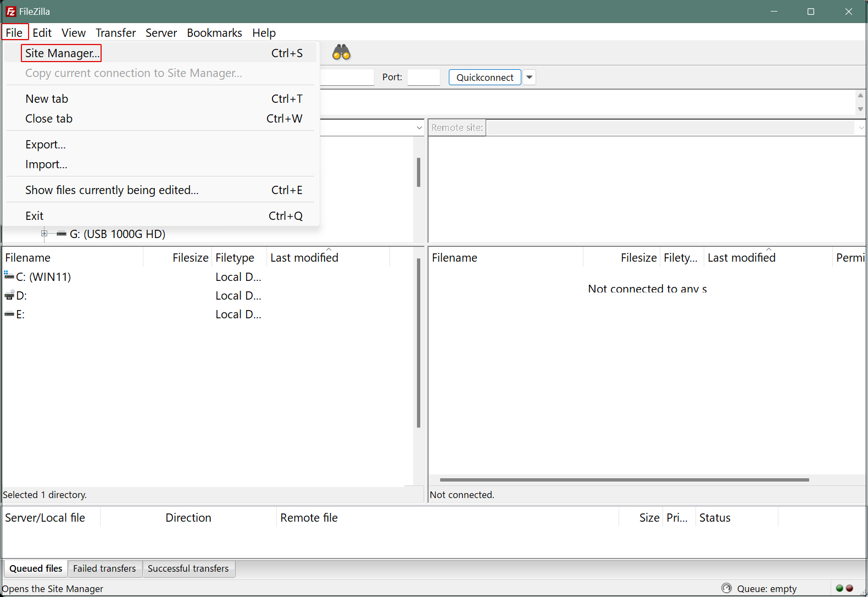This screenshot has height=597, width=868.
Task: Click the red activity indicator light
Action: point(849,588)
